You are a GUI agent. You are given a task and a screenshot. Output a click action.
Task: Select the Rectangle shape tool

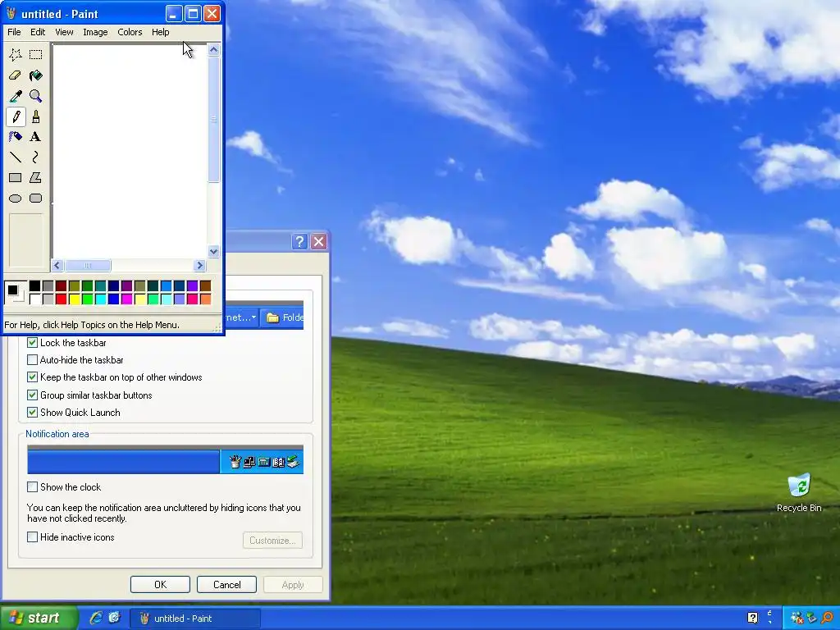coord(16,177)
